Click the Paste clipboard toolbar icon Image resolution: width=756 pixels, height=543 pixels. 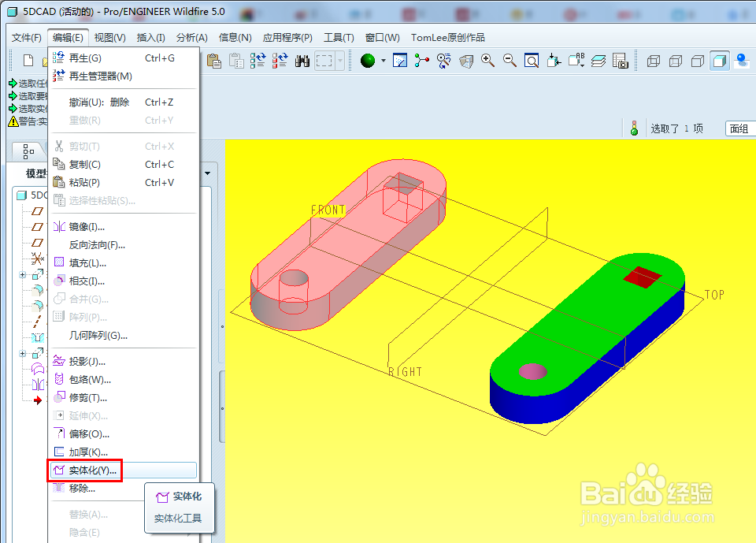coord(213,61)
